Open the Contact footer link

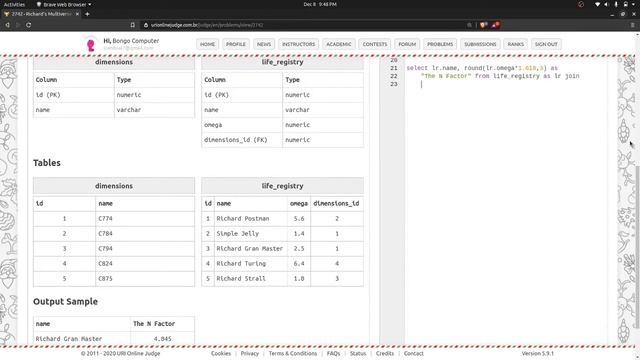pos(413,353)
